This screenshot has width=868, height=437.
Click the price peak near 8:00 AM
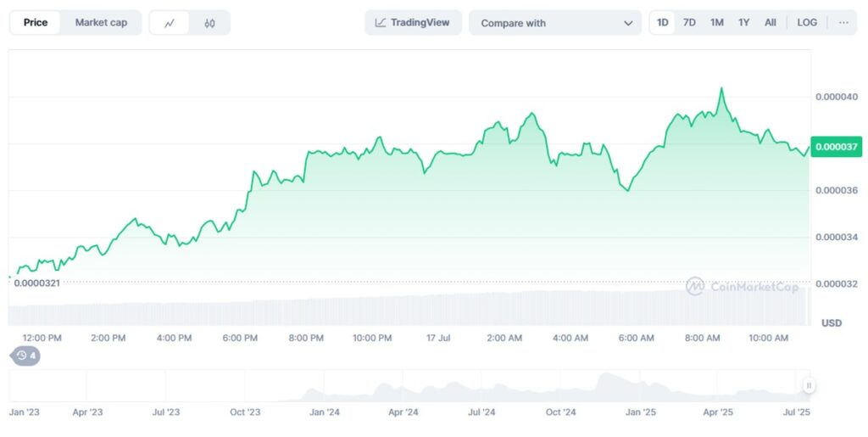coord(721,88)
